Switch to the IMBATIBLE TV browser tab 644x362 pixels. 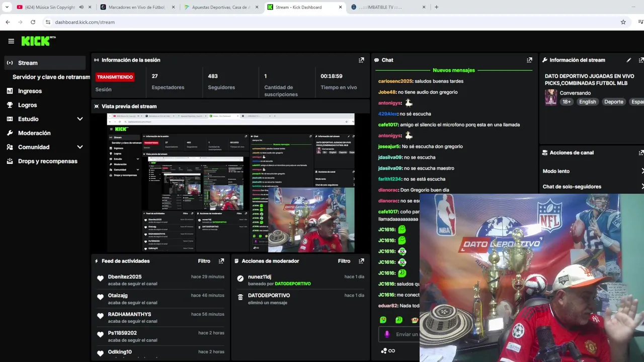point(387,7)
